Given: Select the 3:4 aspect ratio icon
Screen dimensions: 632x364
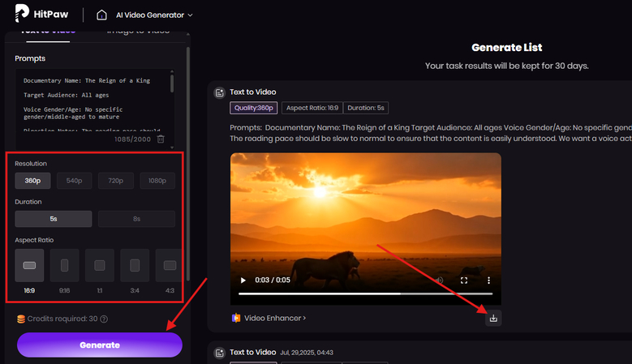Looking at the screenshot, I should point(135,265).
